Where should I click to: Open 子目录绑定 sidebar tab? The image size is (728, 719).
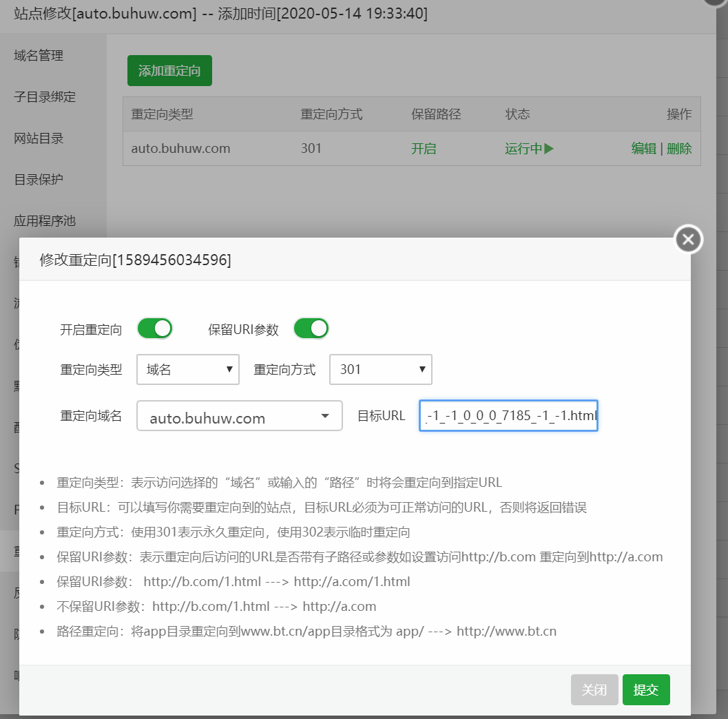[45, 97]
